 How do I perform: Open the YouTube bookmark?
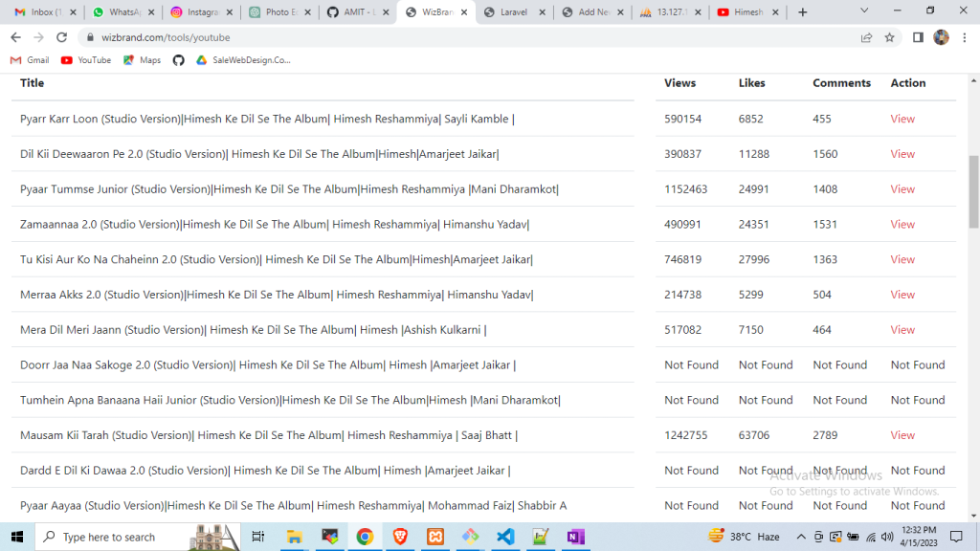coord(86,60)
